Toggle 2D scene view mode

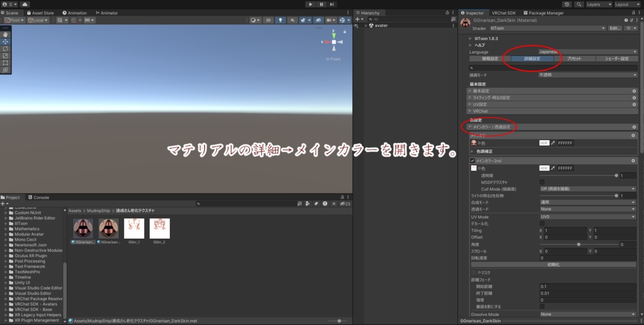[x=268, y=20]
